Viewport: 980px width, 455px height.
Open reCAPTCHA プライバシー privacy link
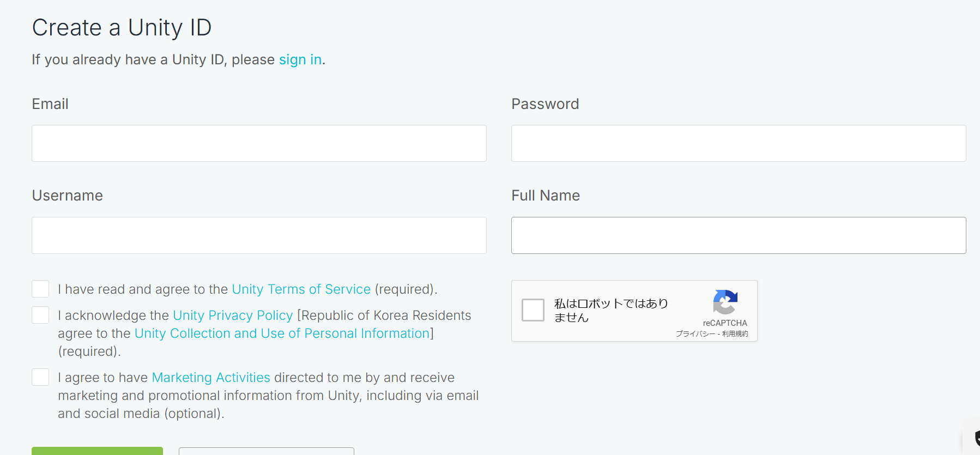point(695,333)
